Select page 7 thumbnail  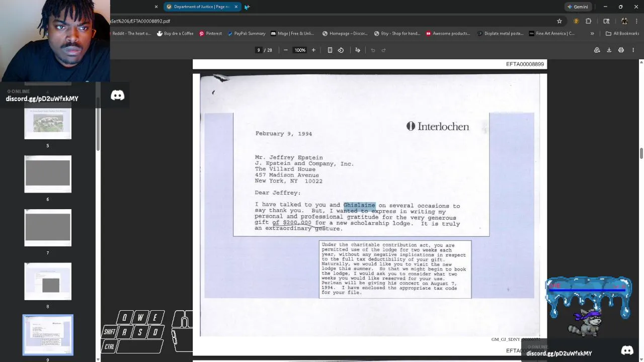(48, 228)
